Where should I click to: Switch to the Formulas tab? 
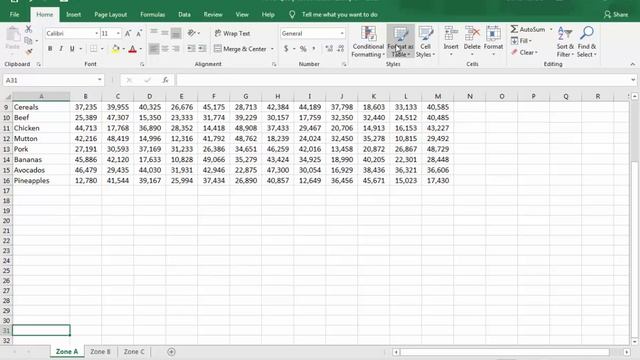tap(153, 15)
